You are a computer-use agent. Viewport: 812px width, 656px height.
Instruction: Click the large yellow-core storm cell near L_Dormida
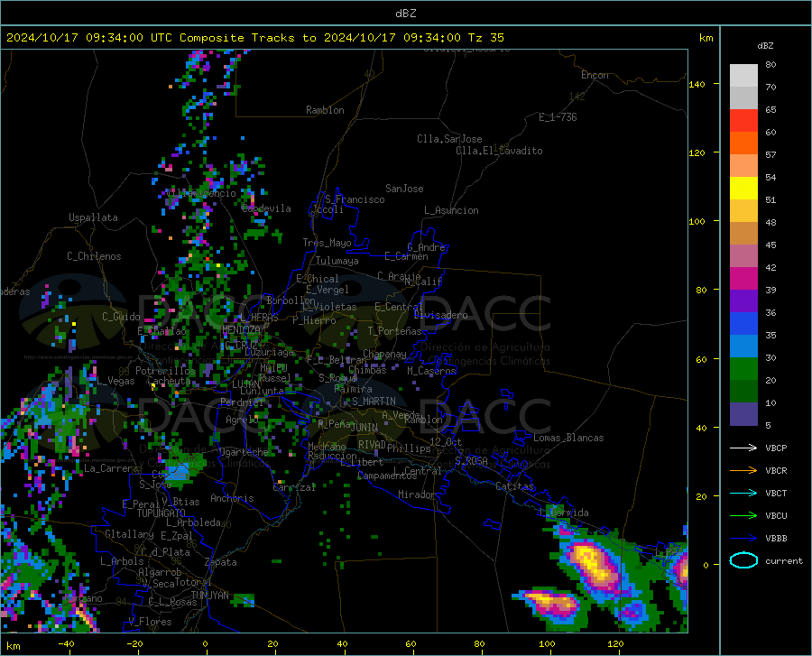pos(593,564)
